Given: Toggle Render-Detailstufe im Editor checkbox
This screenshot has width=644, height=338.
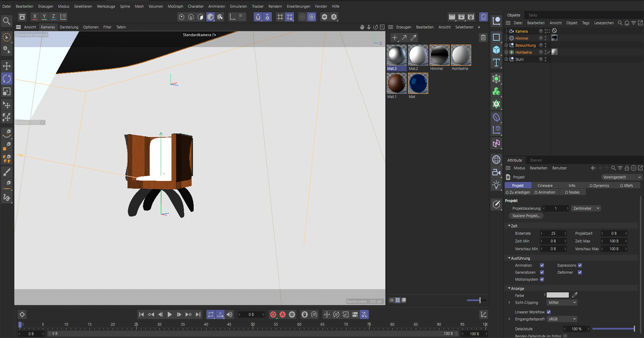Looking at the screenshot, I should [565, 336].
